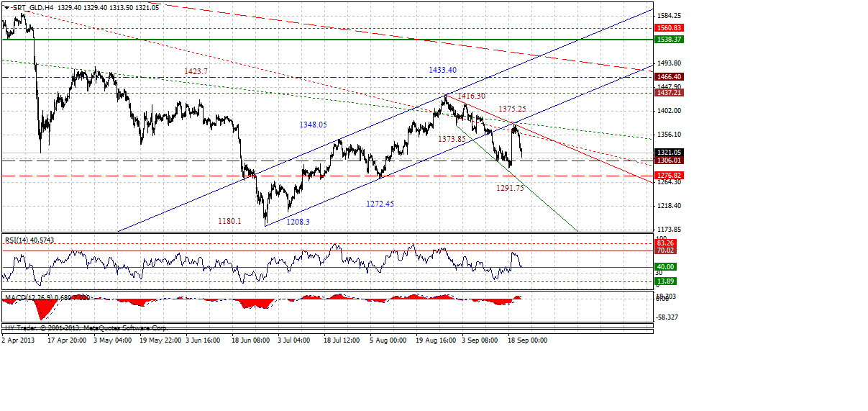Click the 1584.25 axis price value
Image resolution: width=868 pixels, height=411 pixels.
pos(669,15)
